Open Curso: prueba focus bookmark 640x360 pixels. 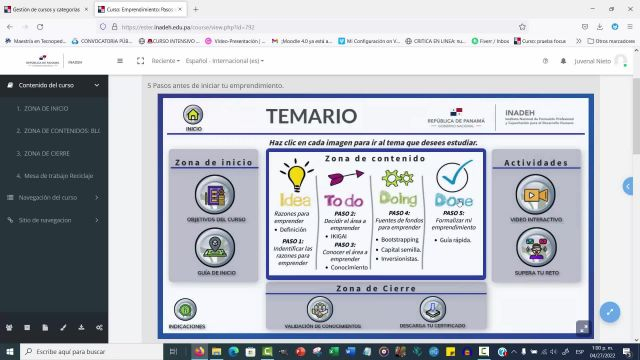pyautogui.click(x=540, y=41)
